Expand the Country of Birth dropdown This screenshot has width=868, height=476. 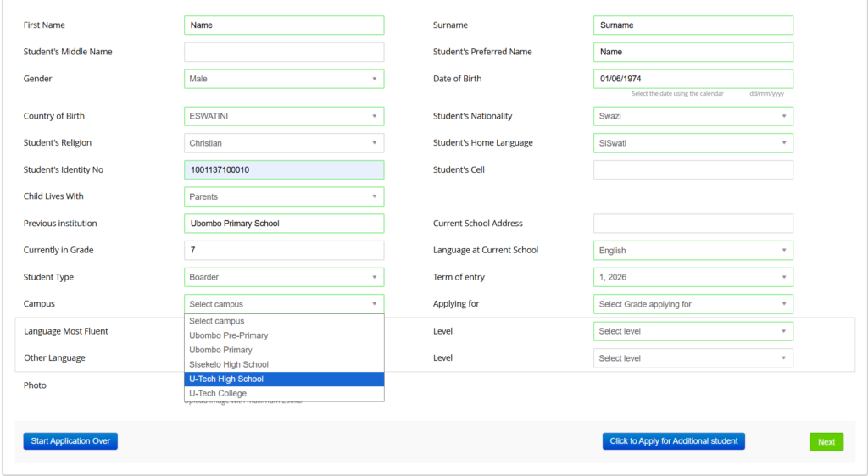(x=284, y=116)
